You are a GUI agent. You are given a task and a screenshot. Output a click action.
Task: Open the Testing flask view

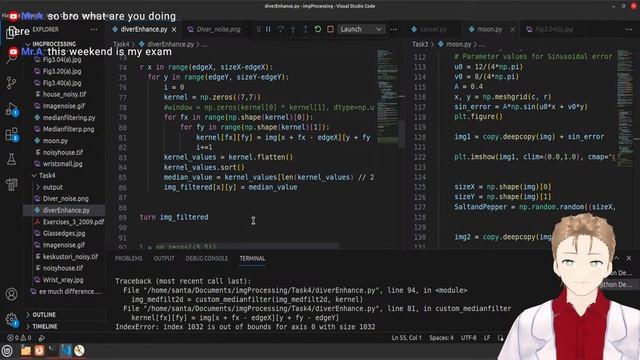tap(11, 159)
